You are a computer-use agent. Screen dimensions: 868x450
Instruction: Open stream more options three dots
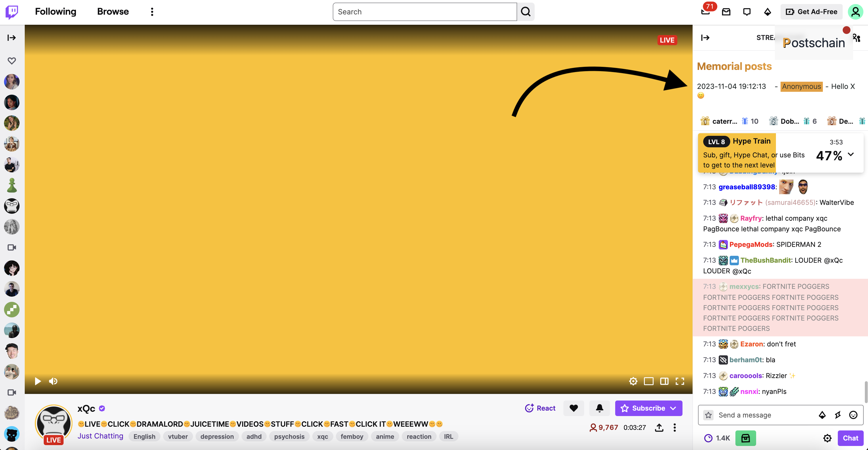675,428
